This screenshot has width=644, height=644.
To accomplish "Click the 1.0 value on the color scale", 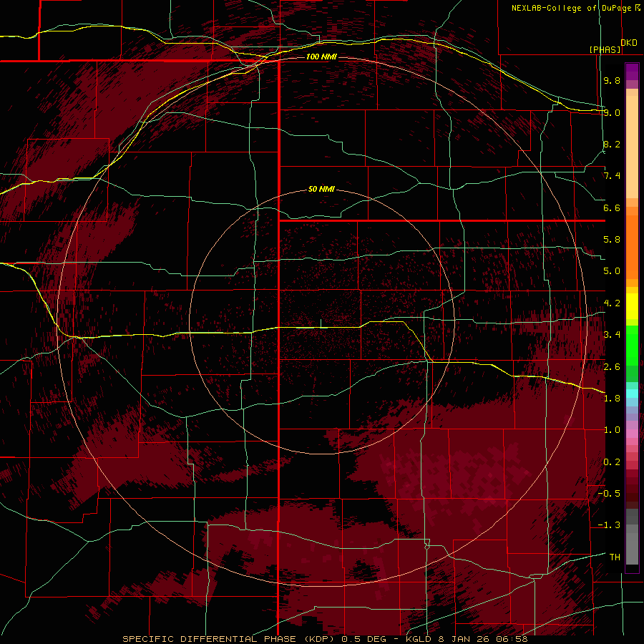I will coord(612,430).
